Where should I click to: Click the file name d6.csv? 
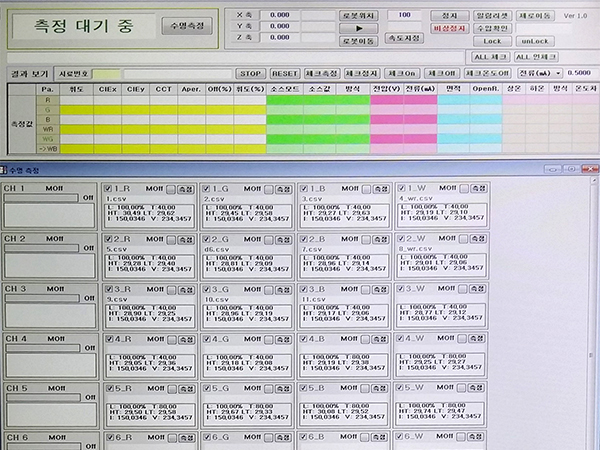217,249
